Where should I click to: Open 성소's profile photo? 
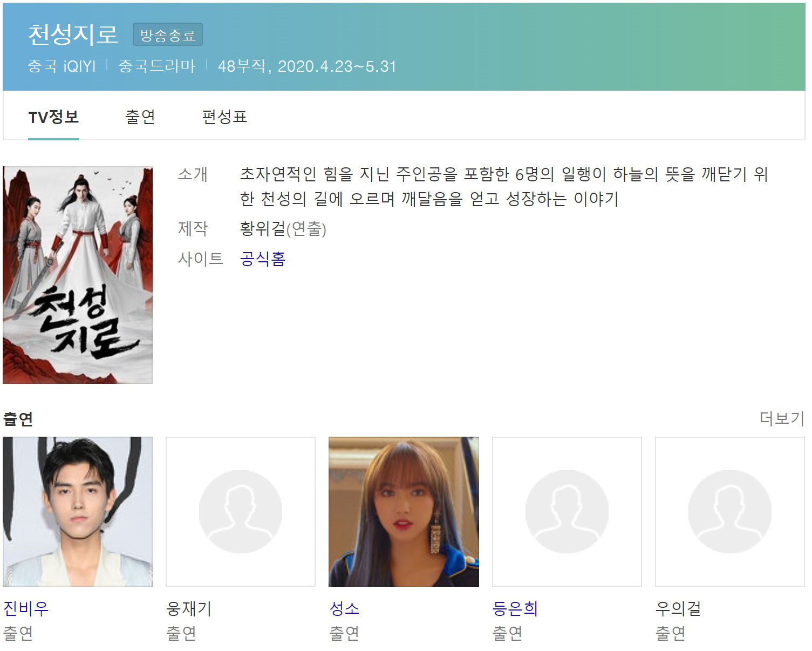tap(404, 512)
